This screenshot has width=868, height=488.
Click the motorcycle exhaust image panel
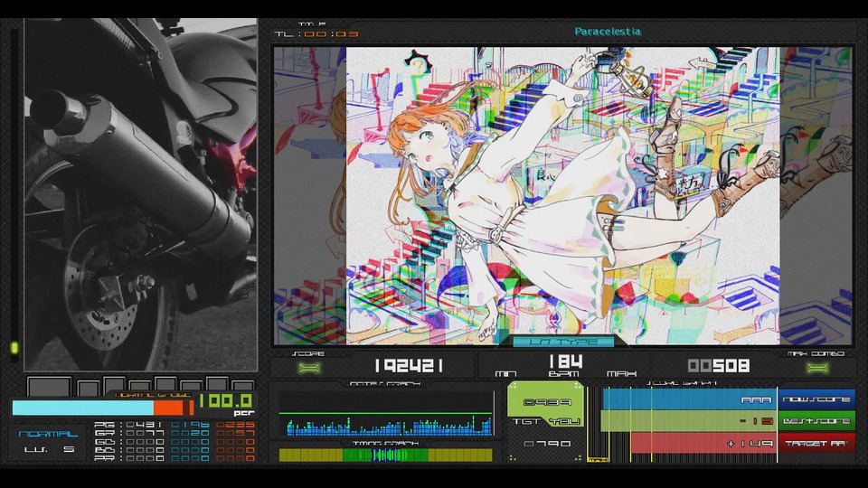pos(141,195)
